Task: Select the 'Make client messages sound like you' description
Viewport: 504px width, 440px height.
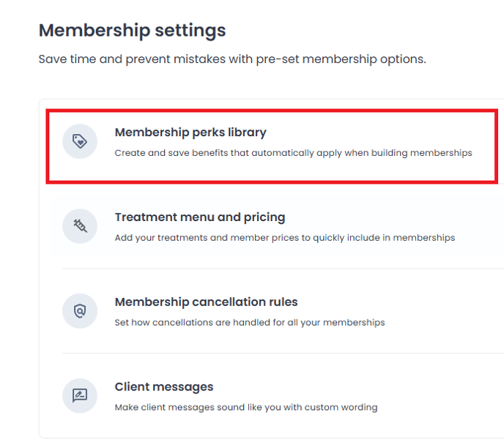Action: point(246,407)
